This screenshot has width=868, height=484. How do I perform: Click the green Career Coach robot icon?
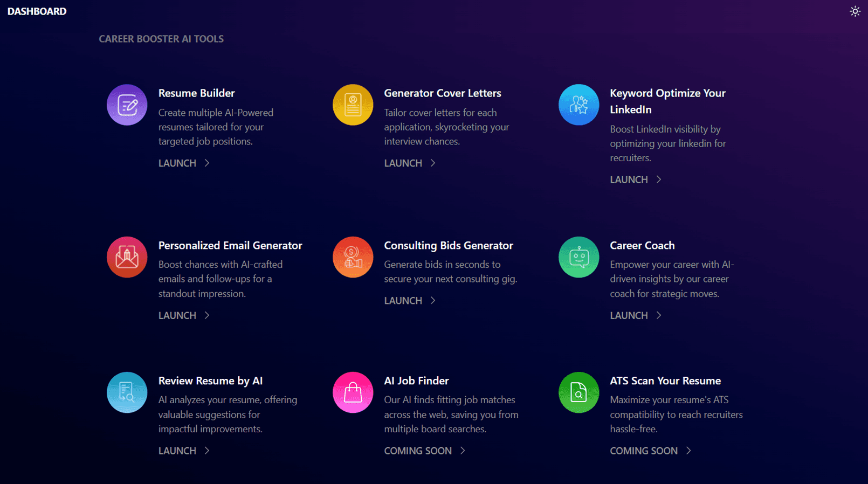578,257
